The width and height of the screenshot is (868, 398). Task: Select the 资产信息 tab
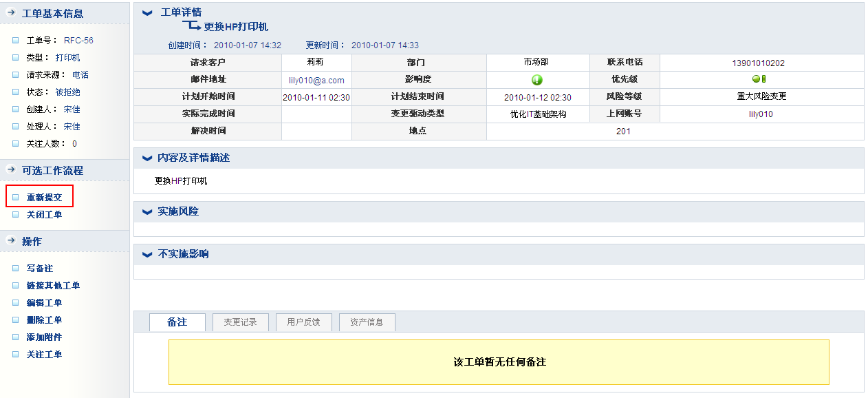tap(367, 322)
